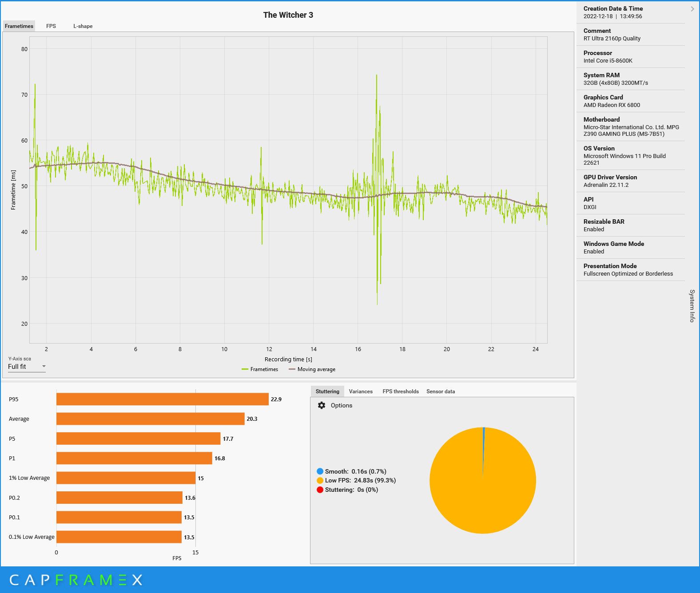Click graphics card AMD Radeon RX 6800
The height and width of the screenshot is (593, 700).
pos(612,105)
